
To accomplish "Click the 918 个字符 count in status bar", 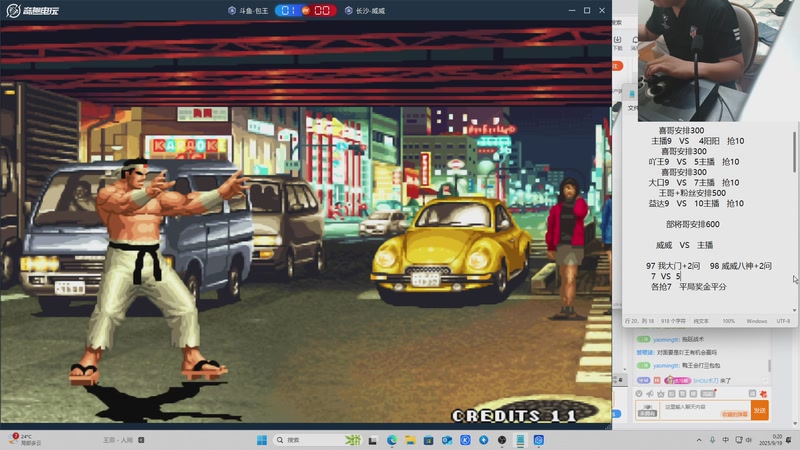I will [x=673, y=321].
